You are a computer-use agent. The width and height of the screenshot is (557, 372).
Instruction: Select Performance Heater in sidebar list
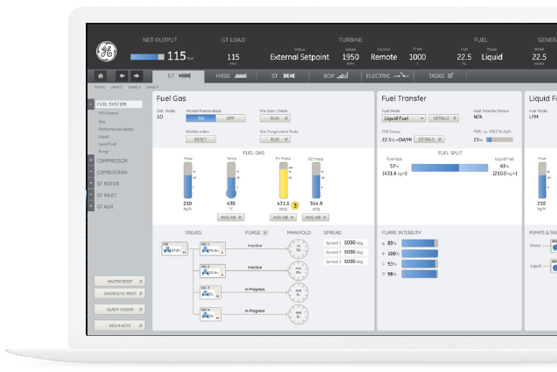point(116,129)
